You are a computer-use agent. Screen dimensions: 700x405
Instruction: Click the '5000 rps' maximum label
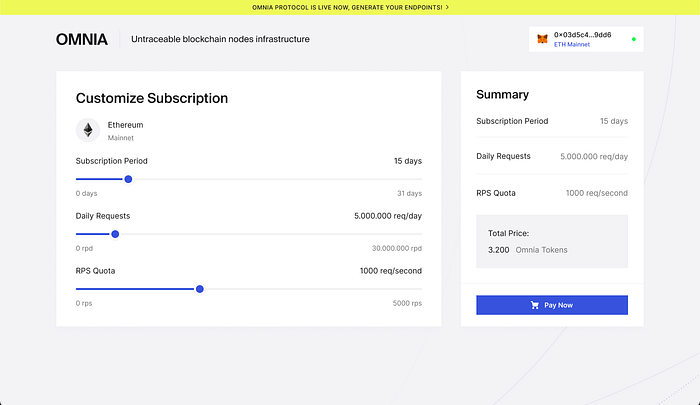point(407,303)
